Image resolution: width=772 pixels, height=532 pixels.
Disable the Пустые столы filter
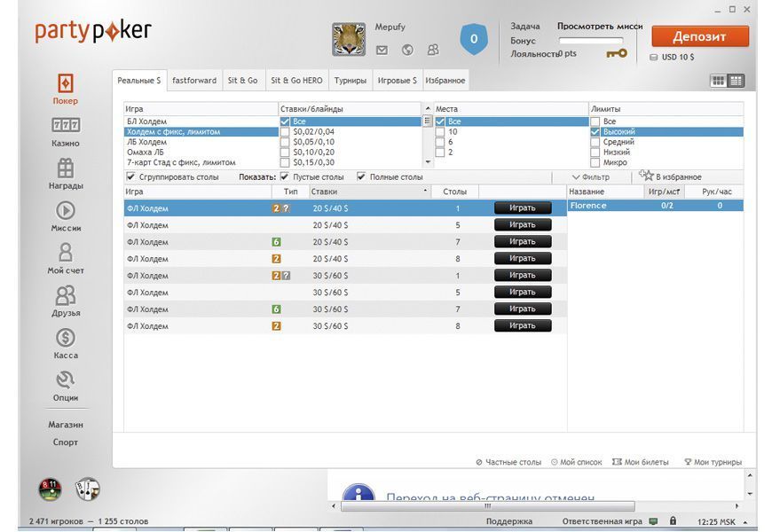click(x=284, y=176)
